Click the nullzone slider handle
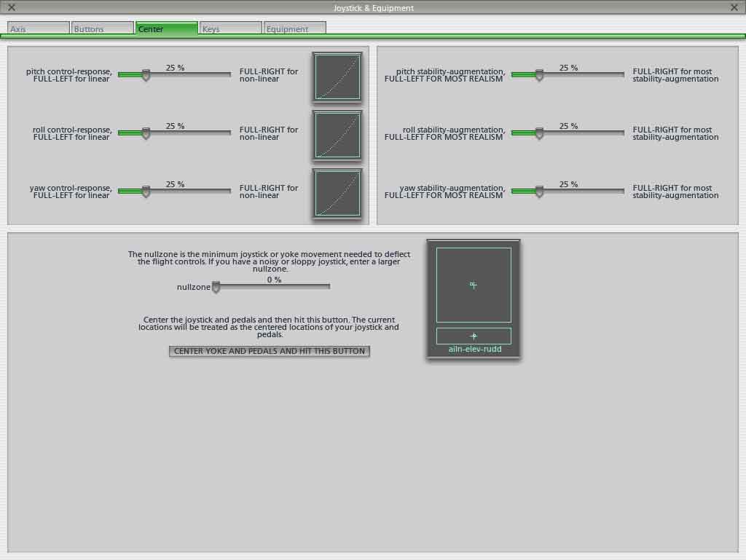This screenshot has width=746, height=560. 216,287
